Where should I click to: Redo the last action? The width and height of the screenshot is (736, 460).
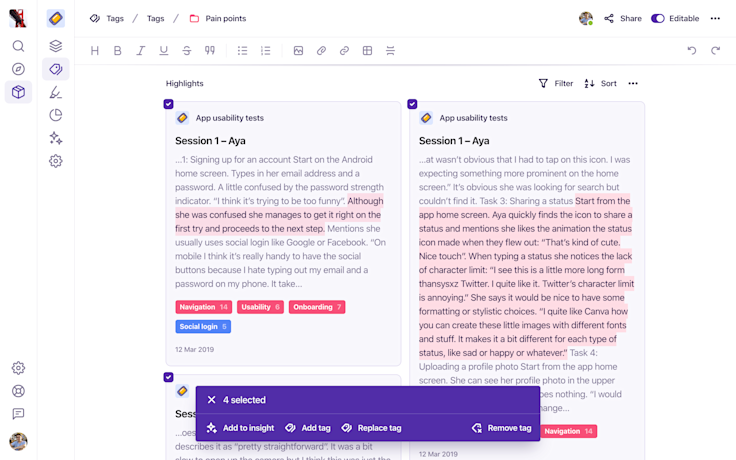click(715, 51)
